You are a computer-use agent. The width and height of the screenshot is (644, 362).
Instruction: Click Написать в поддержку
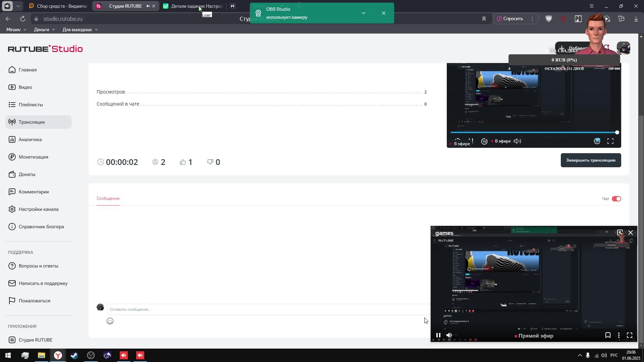(39, 283)
